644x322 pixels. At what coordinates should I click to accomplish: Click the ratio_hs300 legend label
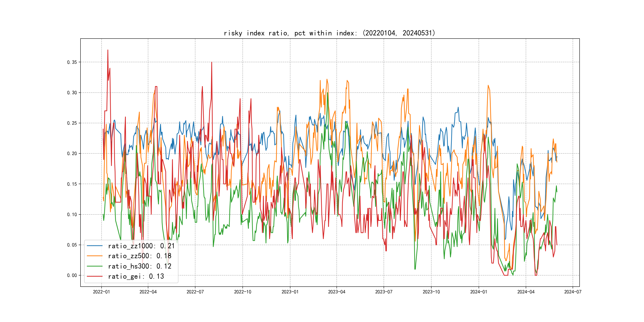pyautogui.click(x=140, y=266)
